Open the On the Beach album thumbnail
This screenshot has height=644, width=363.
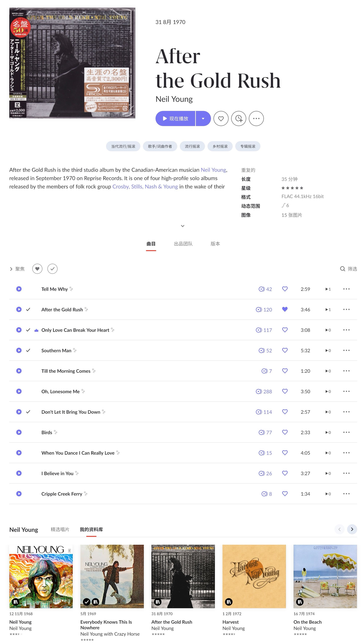(325, 576)
